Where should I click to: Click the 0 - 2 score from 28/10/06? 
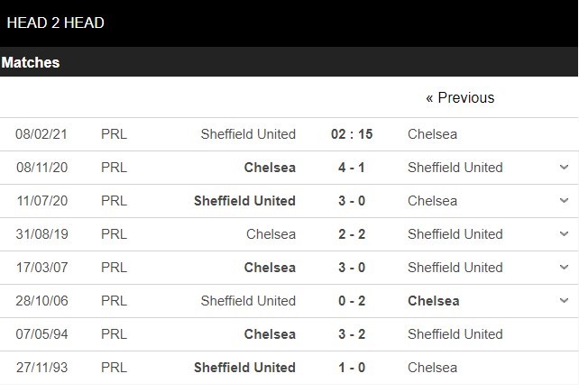[351, 301]
